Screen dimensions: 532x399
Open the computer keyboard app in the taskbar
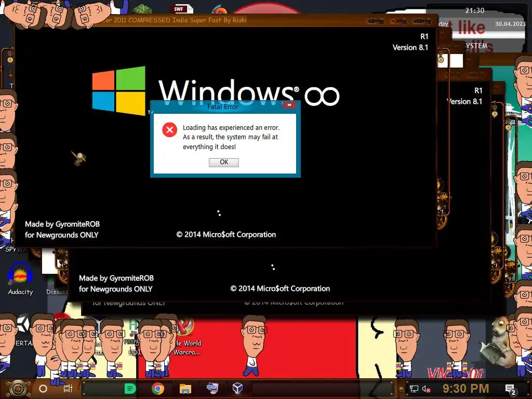[x=212, y=388]
